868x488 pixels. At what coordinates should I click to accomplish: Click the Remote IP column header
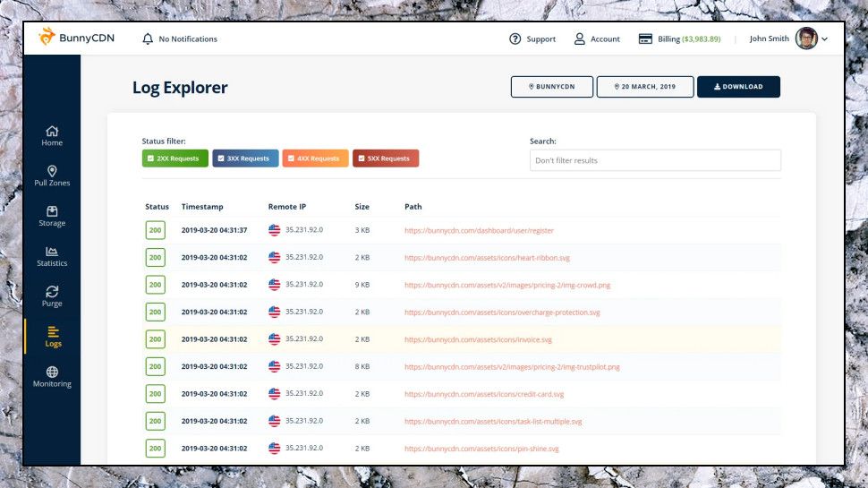pos(286,207)
